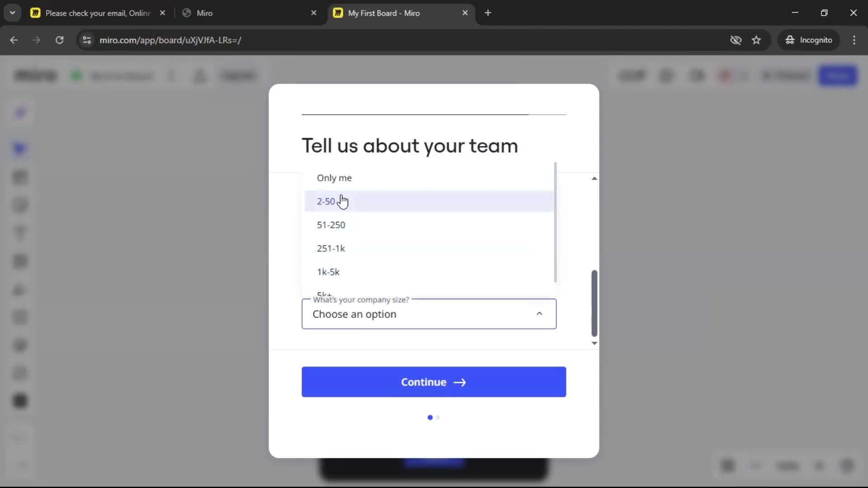Click the dialog scroll up arrow
Viewport: 868px width, 488px height.
[x=594, y=178]
